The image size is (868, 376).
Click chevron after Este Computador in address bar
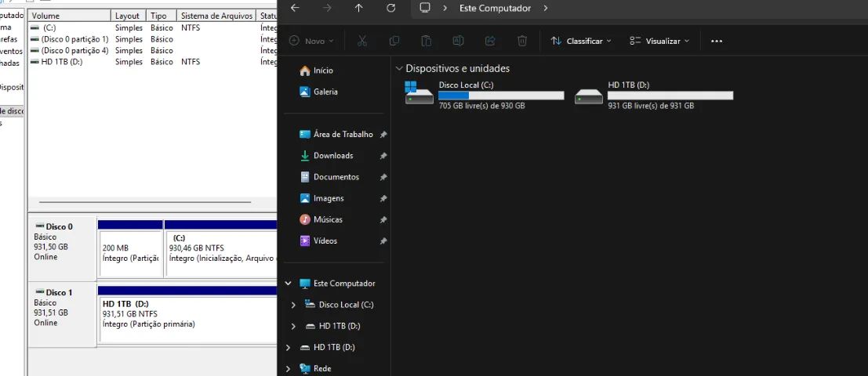point(545,8)
